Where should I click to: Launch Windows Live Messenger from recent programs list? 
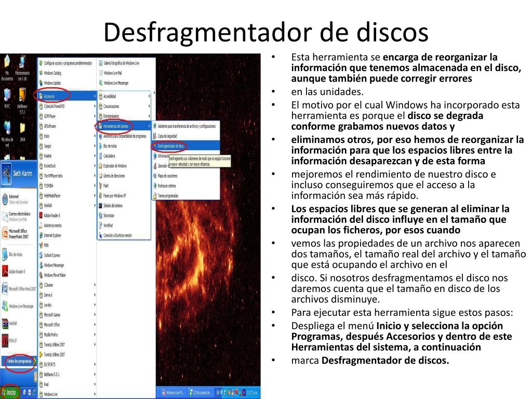(x=18, y=306)
